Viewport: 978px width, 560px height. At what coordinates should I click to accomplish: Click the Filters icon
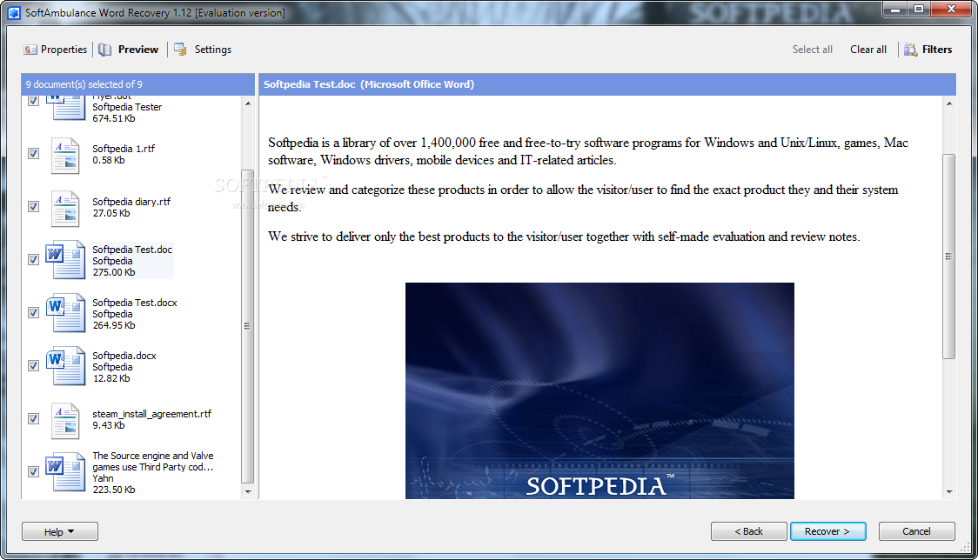click(x=911, y=50)
